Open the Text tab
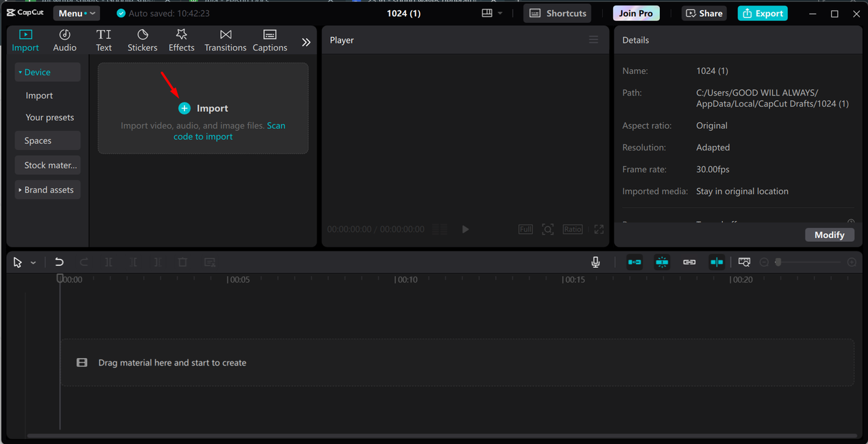Image resolution: width=868 pixels, height=444 pixels. pos(104,41)
